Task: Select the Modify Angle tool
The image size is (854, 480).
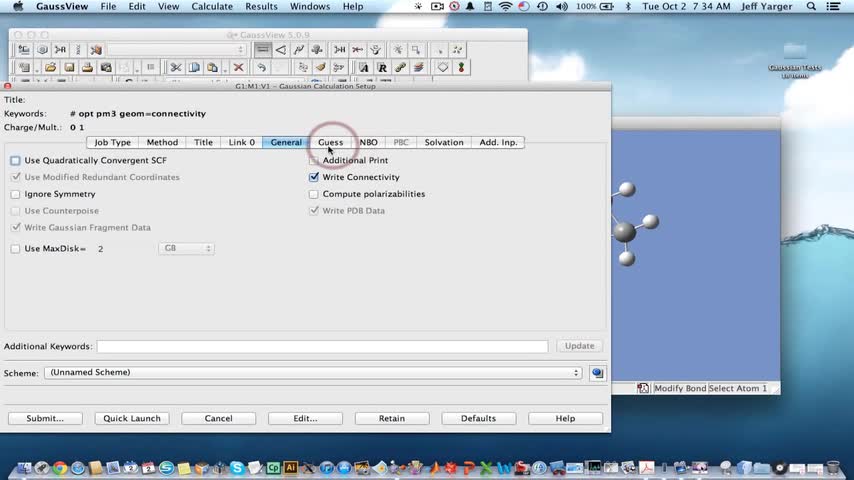Action: click(280, 50)
